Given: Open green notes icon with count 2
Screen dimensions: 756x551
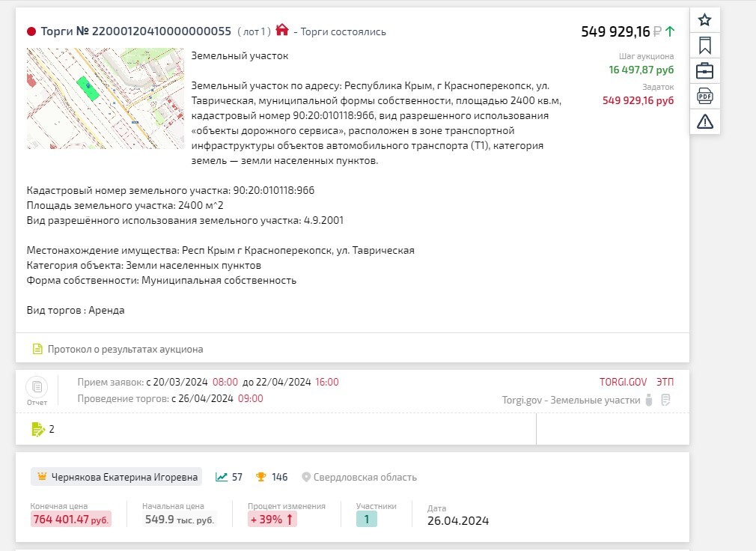Looking at the screenshot, I should (37, 429).
